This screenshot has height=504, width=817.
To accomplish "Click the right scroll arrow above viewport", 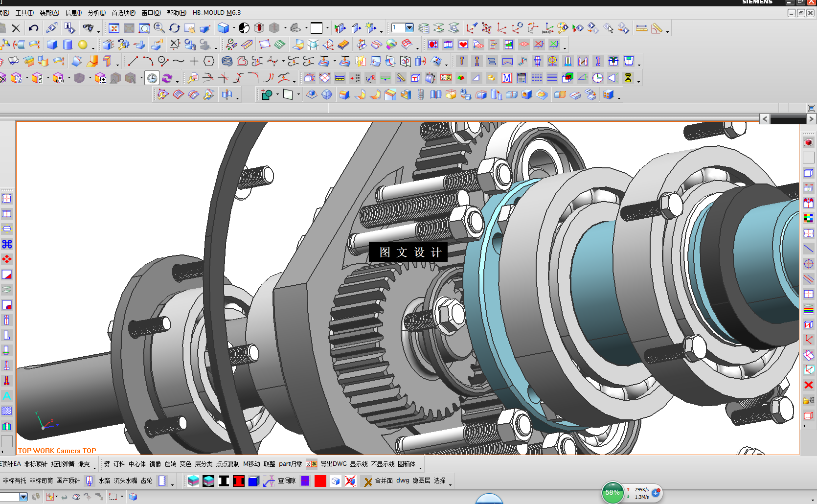I will (x=811, y=119).
